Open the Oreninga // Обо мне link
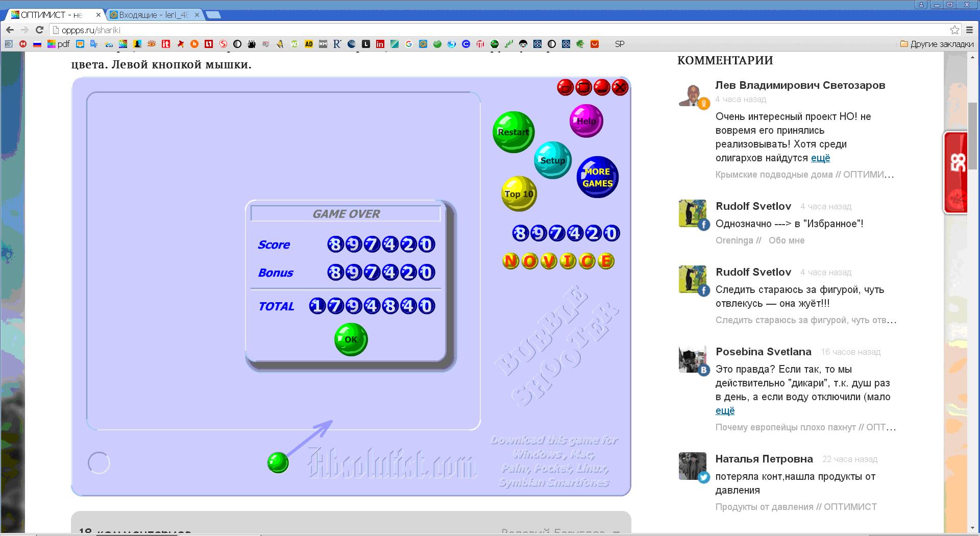The image size is (980, 536). point(760,240)
